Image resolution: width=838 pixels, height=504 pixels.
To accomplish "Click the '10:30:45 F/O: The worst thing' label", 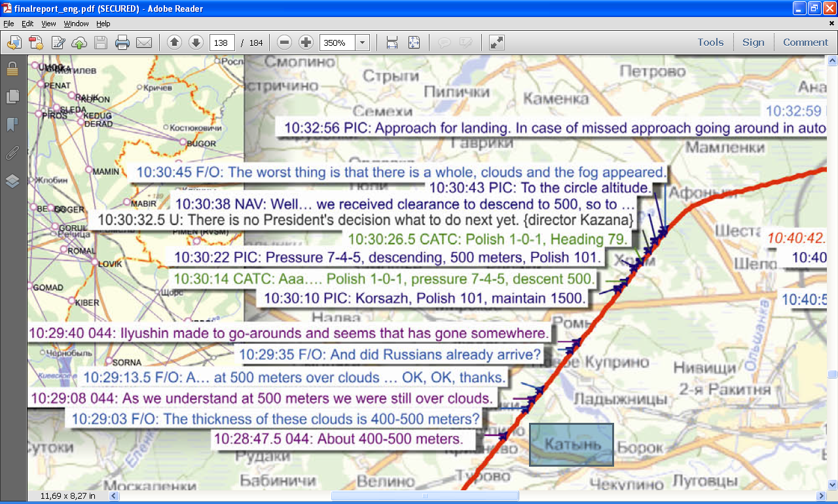I will click(401, 172).
